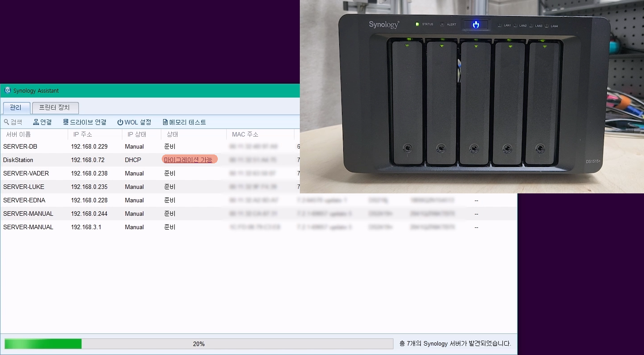Sort by 서버 이름 column header
Viewport: 644px width, 355px height.
click(18, 134)
